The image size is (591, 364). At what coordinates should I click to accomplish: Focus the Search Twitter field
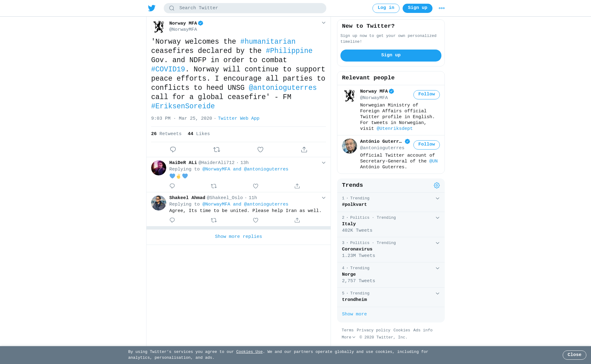pyautogui.click(x=245, y=8)
